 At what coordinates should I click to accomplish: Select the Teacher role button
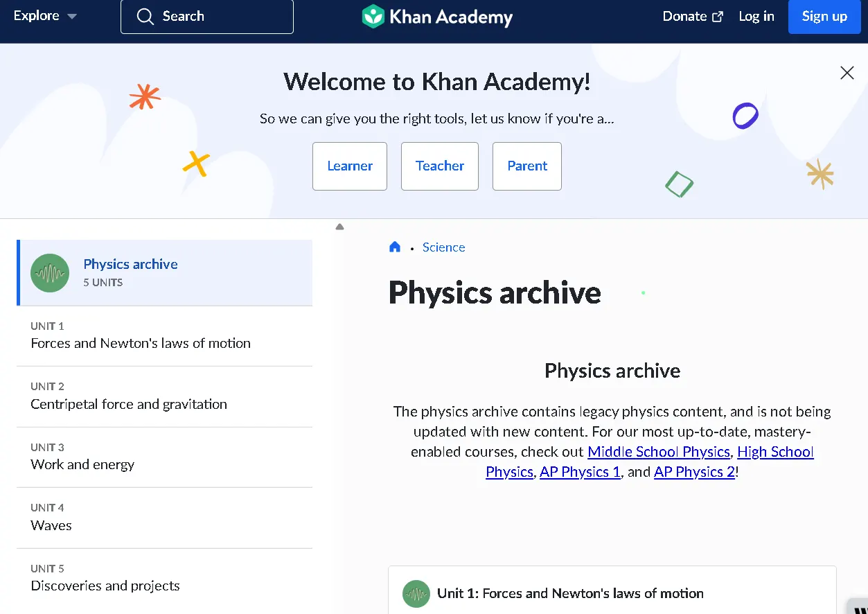point(440,166)
